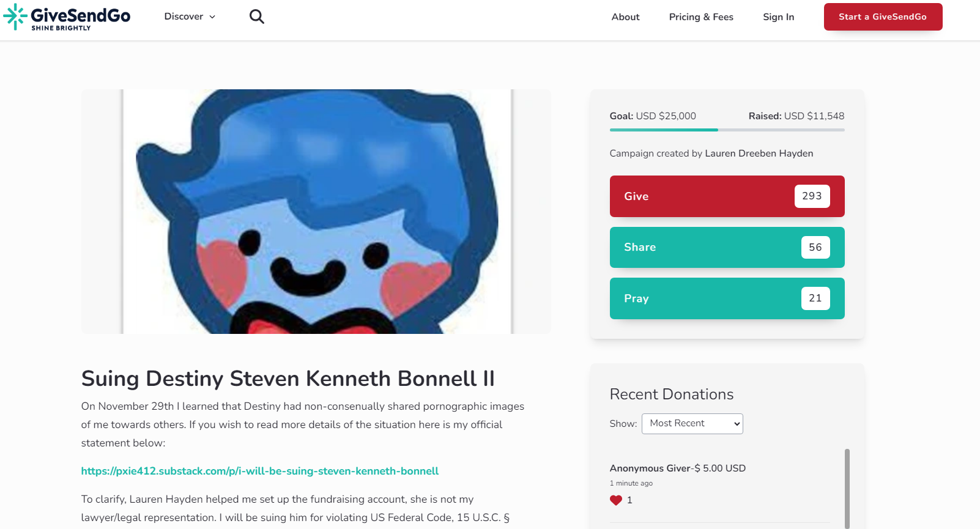The height and width of the screenshot is (529, 980).
Task: Click the Pray button
Action: pyautogui.click(x=727, y=298)
